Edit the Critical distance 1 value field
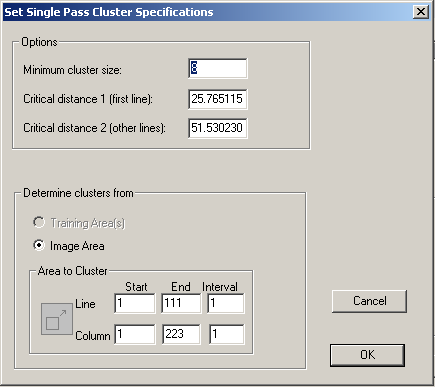 (218, 99)
